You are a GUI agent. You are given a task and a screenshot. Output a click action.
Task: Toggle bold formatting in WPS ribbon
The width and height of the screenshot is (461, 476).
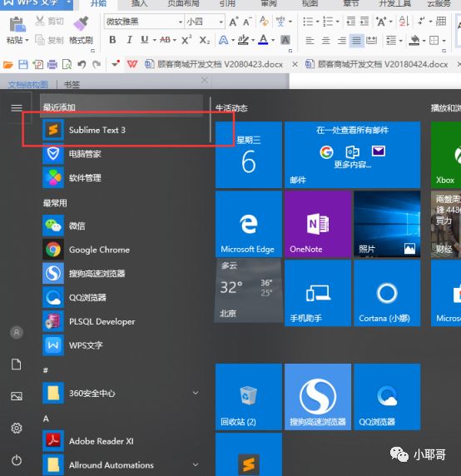click(x=112, y=40)
